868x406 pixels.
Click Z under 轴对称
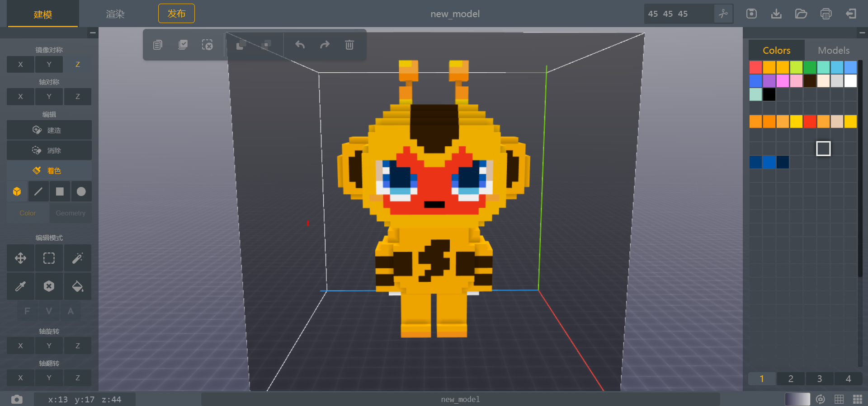[x=78, y=96]
